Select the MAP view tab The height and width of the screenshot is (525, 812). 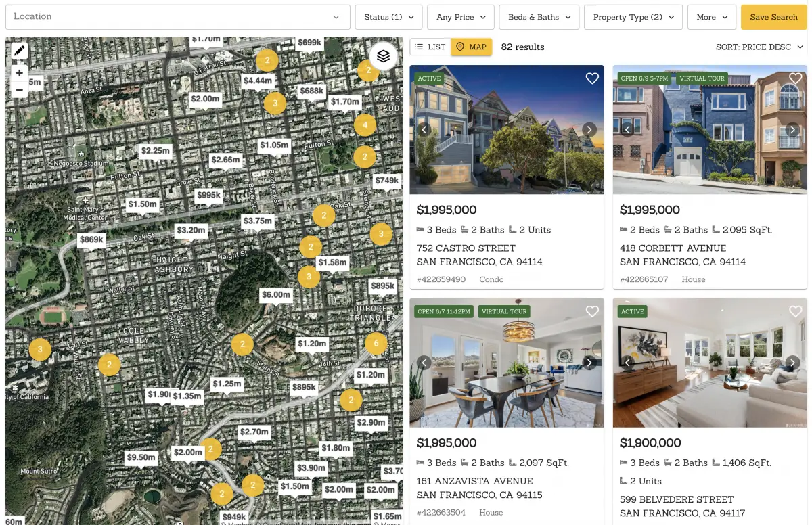coord(472,47)
